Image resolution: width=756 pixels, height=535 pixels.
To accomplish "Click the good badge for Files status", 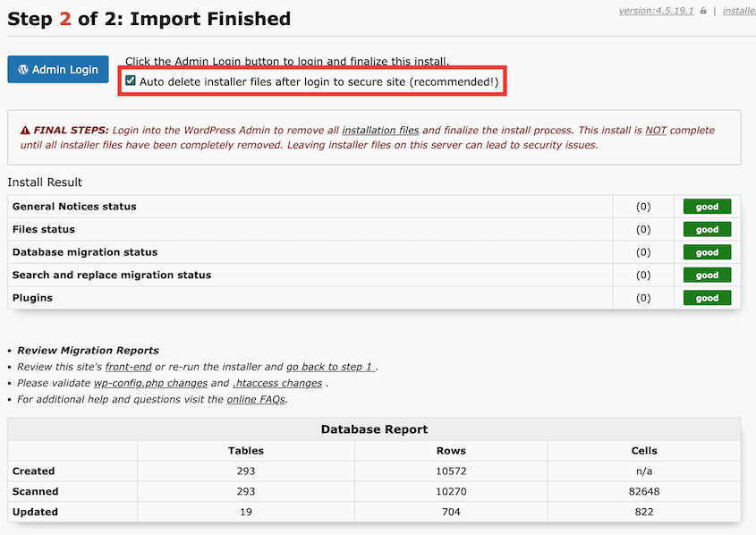I will (707, 229).
